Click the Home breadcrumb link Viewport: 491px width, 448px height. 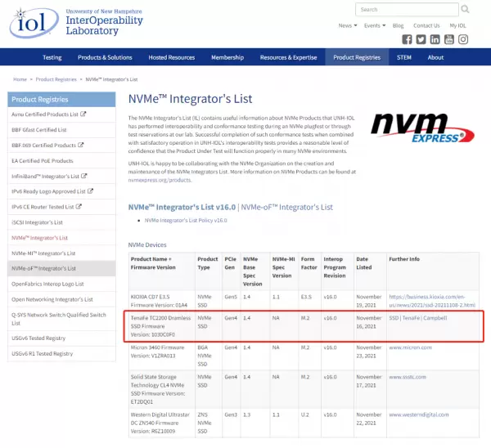20,79
